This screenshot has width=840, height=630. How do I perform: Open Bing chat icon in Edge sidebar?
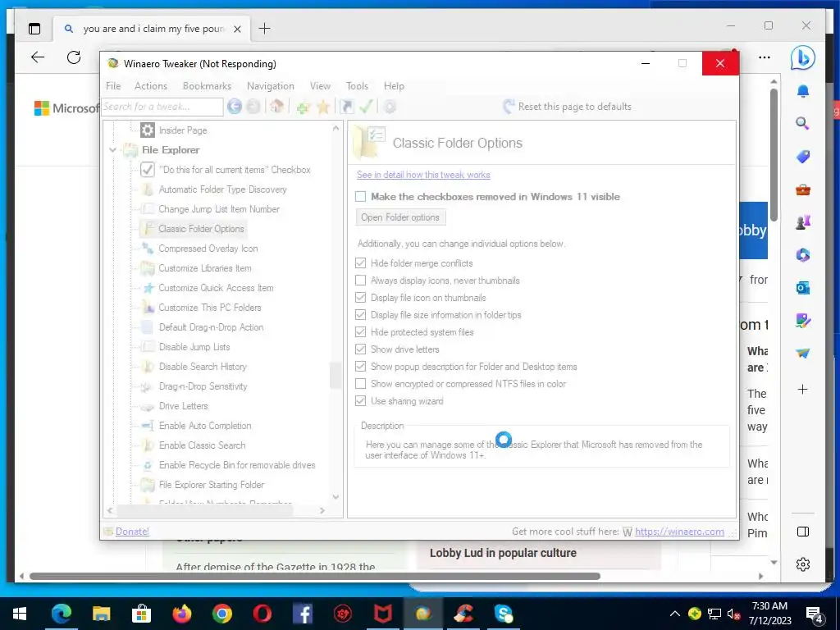click(802, 58)
